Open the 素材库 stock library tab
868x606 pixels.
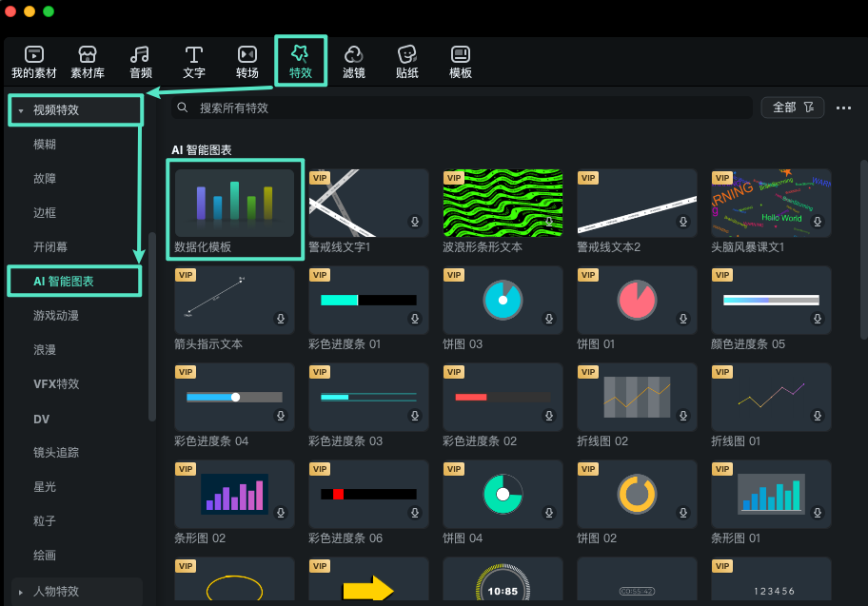point(88,62)
